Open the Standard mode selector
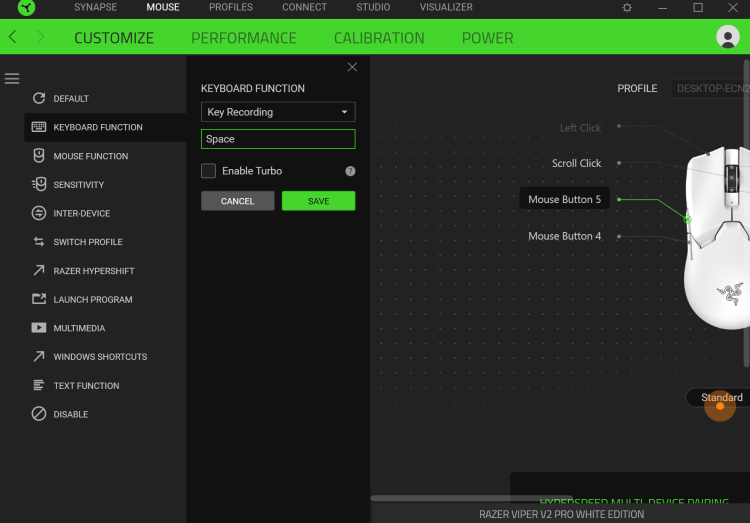The width and height of the screenshot is (750, 523). point(718,397)
